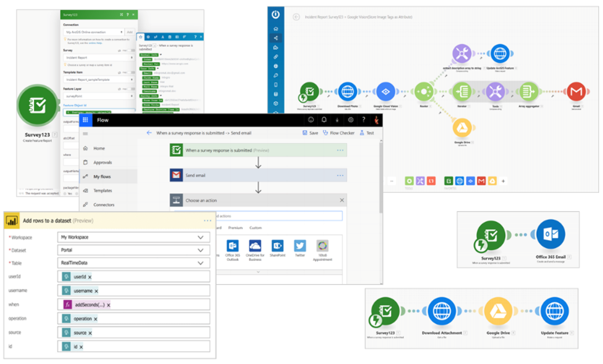
Task: Click the home icon in blue Integromat sidebar
Action: click(x=276, y=29)
